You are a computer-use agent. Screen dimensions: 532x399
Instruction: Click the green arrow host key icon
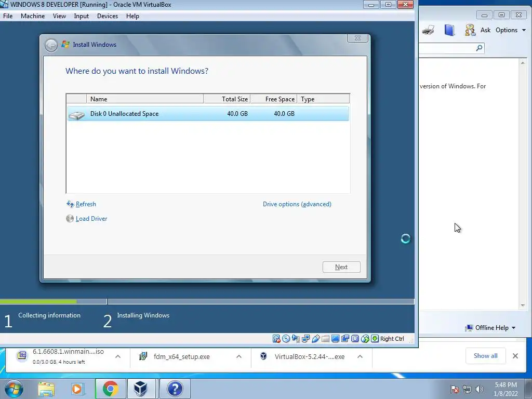click(375, 339)
